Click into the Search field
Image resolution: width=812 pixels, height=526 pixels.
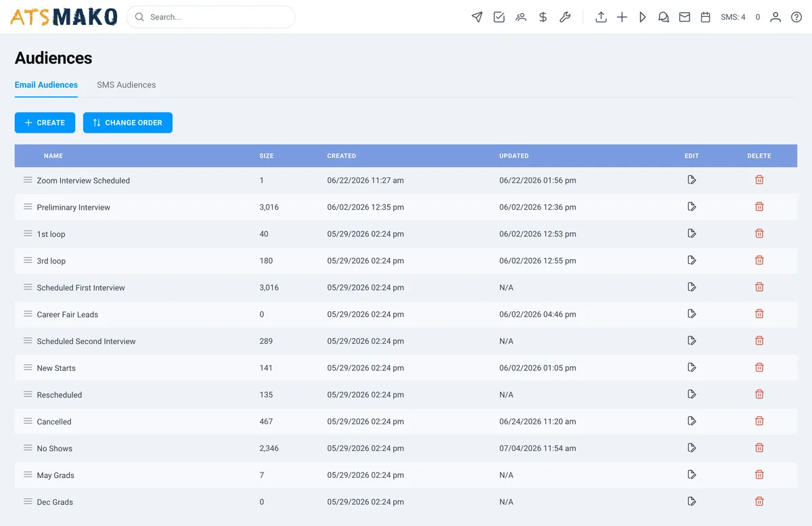click(x=210, y=17)
